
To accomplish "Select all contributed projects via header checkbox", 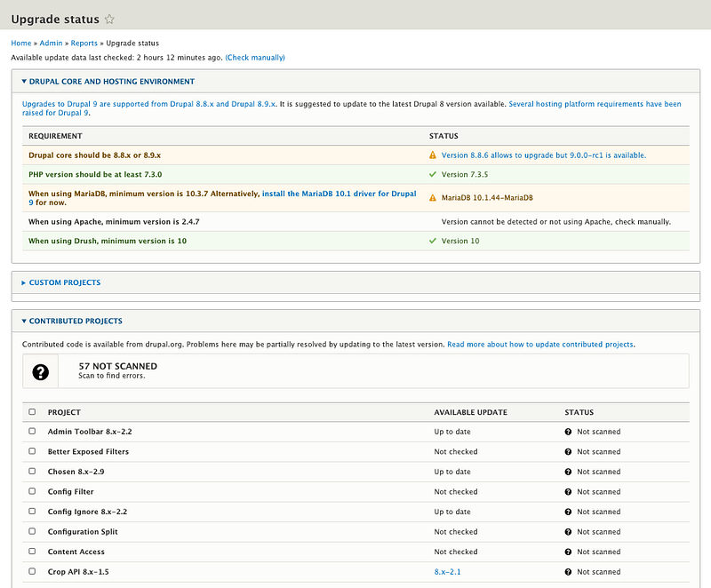I will click(32, 412).
